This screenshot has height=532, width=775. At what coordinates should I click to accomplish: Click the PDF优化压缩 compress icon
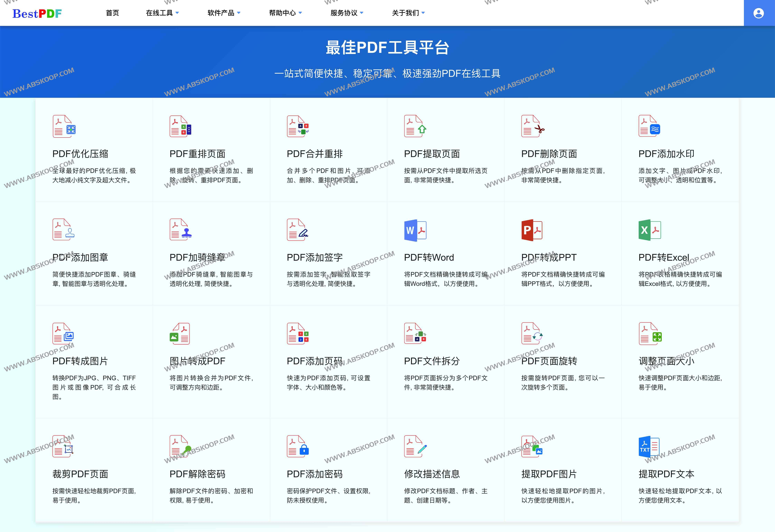pos(64,126)
